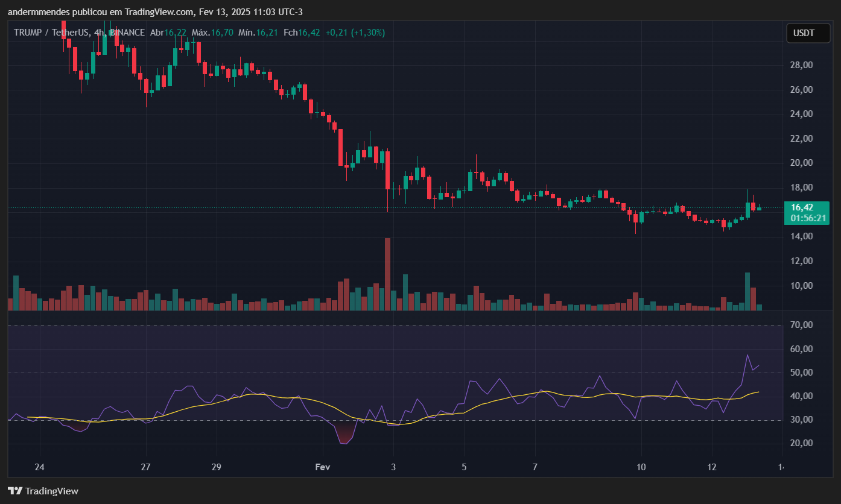Click the 20,00 price axis label

coord(801,163)
